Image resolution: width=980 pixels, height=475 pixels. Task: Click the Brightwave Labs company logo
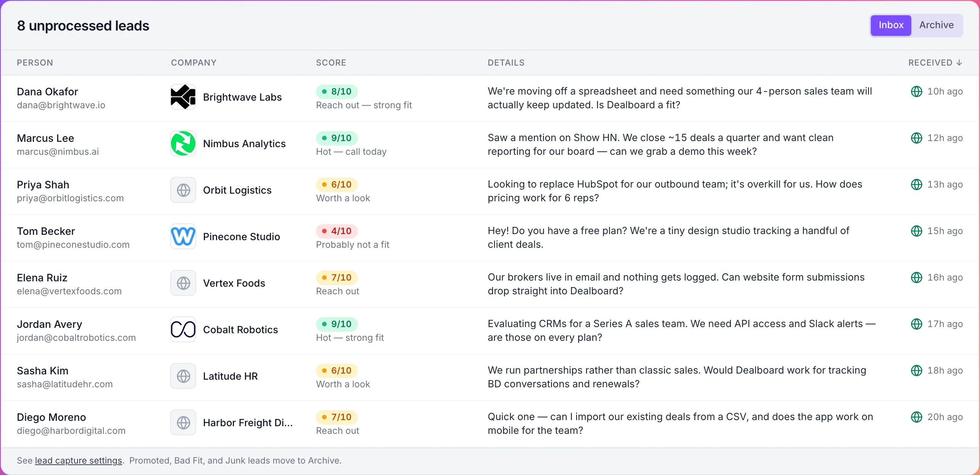pyautogui.click(x=183, y=97)
